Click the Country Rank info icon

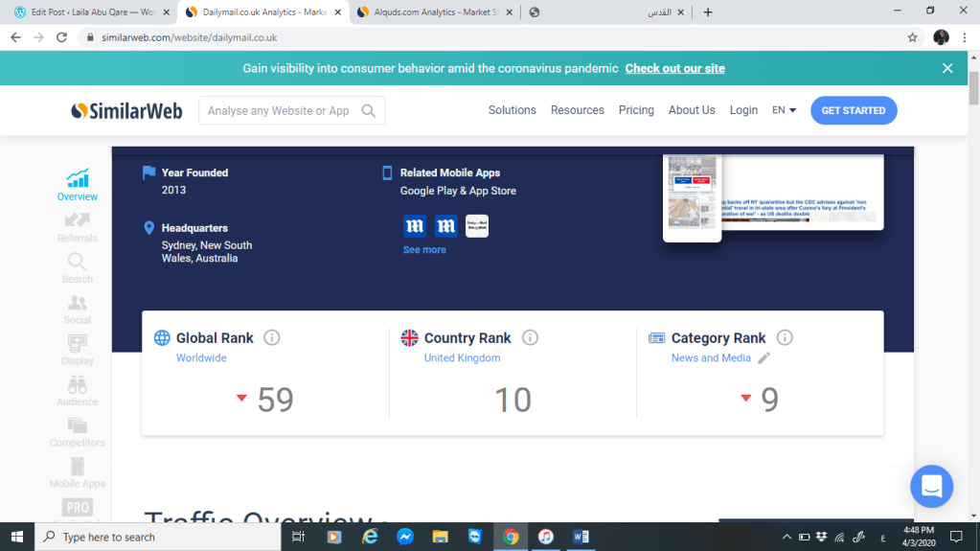530,337
